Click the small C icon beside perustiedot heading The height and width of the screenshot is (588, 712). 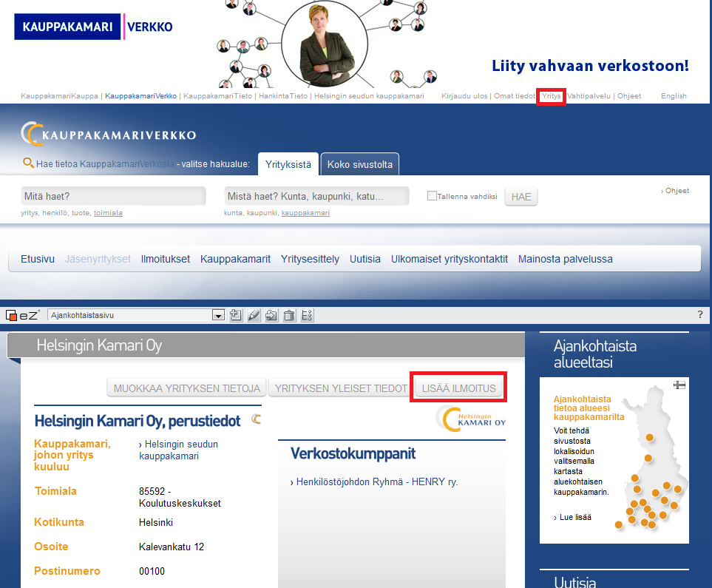pyautogui.click(x=257, y=419)
